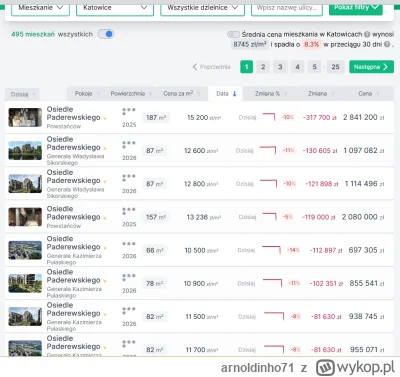400x377 pixels.
Task: Click the -317 700 zł change value
Action: (319, 117)
